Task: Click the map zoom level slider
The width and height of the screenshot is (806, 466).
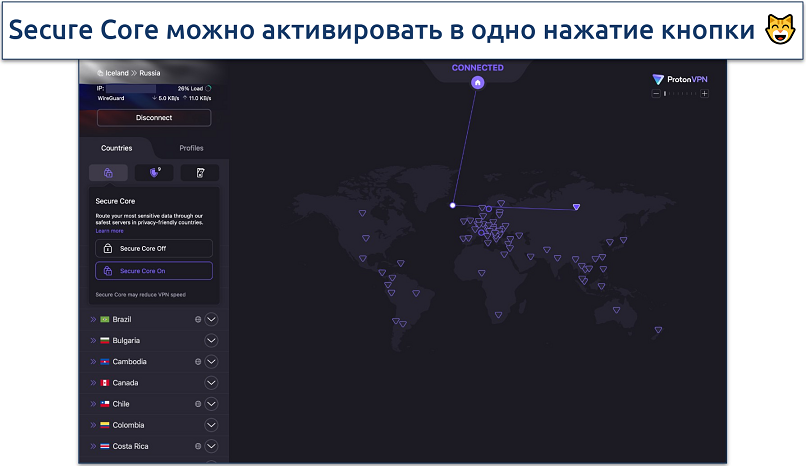Action: click(680, 94)
